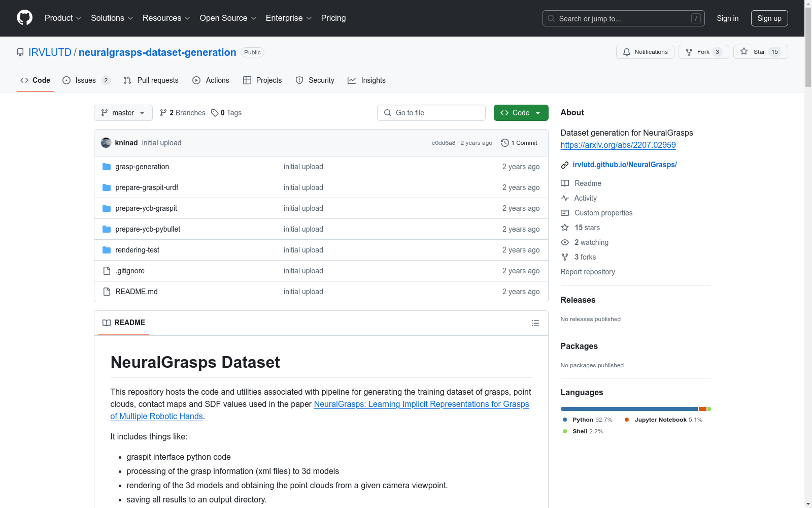This screenshot has height=508, width=812.
Task: Expand the Enterprise menu
Action: (x=289, y=18)
